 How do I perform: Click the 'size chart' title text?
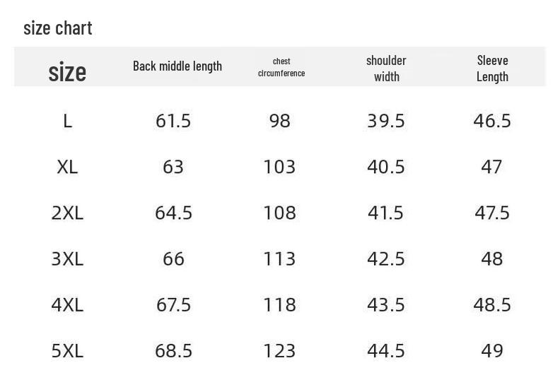[x=58, y=28]
